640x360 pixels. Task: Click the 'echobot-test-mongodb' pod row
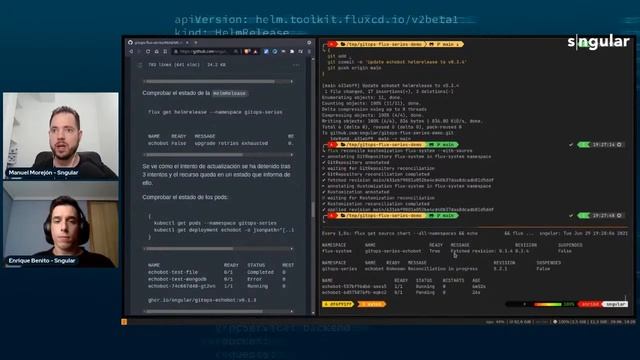(217, 279)
